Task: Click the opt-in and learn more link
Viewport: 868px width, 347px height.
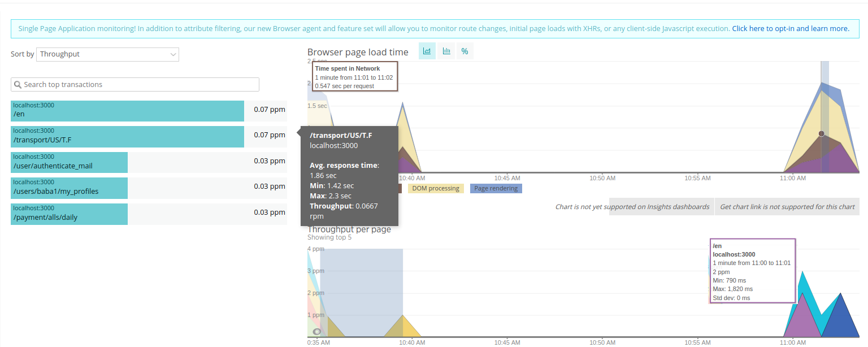Action: 790,28
